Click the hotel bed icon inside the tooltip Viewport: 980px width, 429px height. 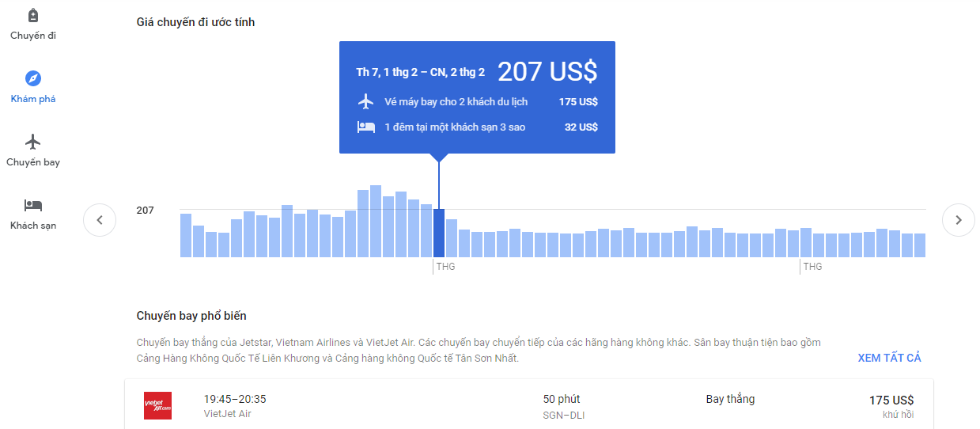(x=365, y=127)
